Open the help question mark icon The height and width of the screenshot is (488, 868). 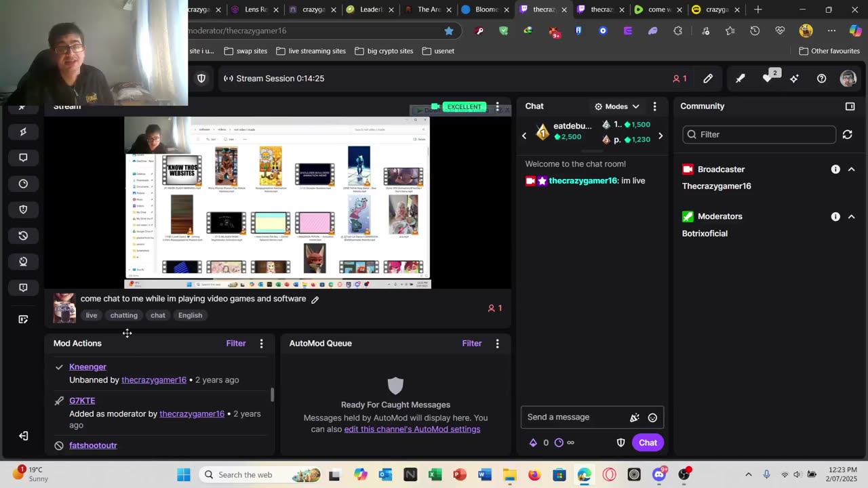coord(821,79)
